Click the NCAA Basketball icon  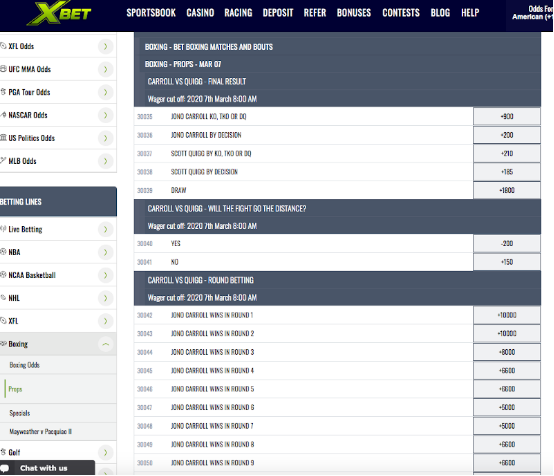tap(3, 275)
